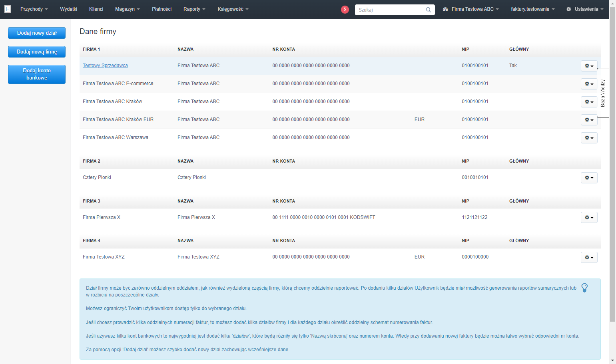The height and width of the screenshot is (364, 616).
Task: Open gear menu for Firma Testowa XYZ row
Action: pos(589,257)
